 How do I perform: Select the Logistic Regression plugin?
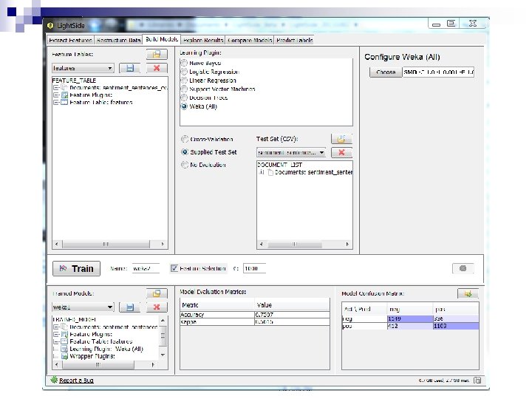pyautogui.click(x=184, y=72)
